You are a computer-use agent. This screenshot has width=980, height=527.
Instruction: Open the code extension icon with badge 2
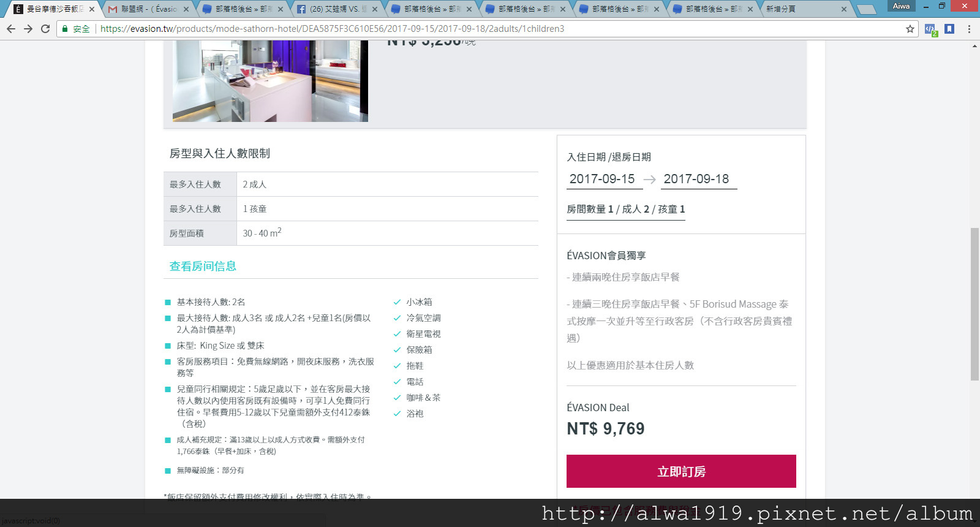(x=930, y=29)
